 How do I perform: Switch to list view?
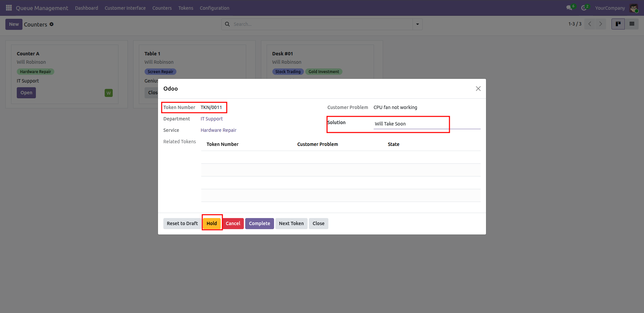point(632,24)
